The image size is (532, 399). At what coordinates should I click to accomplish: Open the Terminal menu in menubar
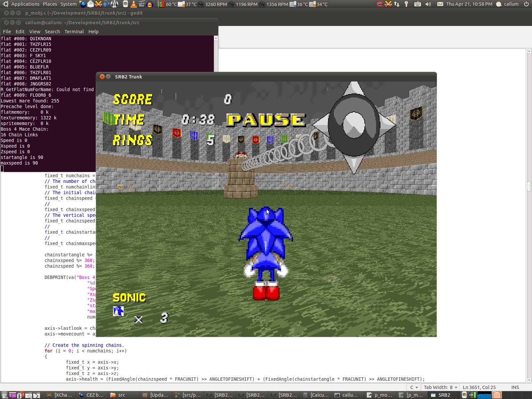pos(74,32)
